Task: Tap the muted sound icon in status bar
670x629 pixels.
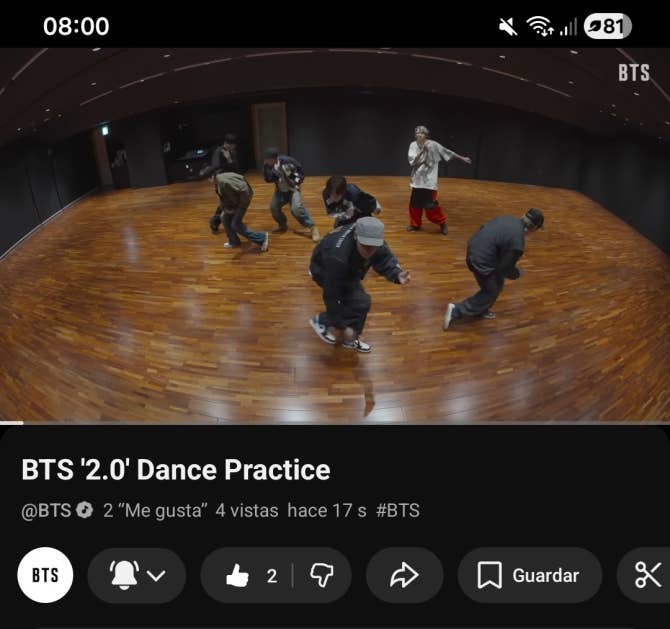Action: [508, 26]
